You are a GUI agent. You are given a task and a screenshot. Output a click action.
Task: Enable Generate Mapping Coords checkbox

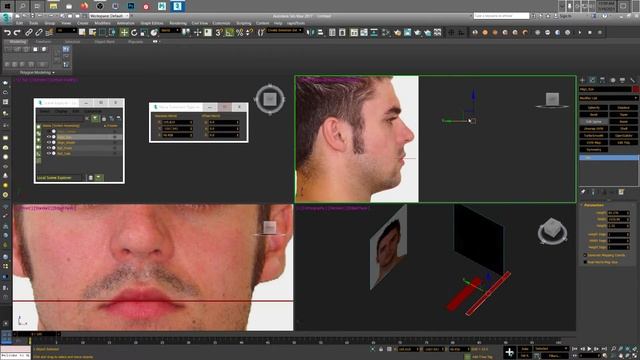(x=585, y=256)
